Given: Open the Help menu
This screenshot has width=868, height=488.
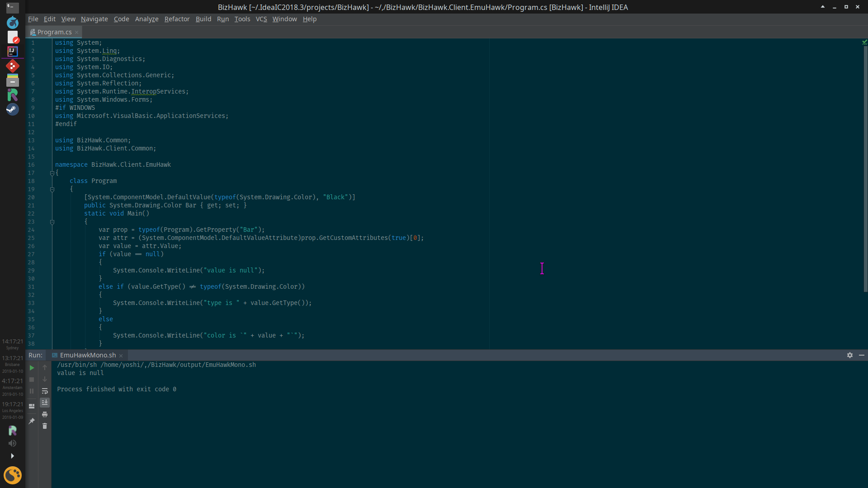Looking at the screenshot, I should pos(310,19).
